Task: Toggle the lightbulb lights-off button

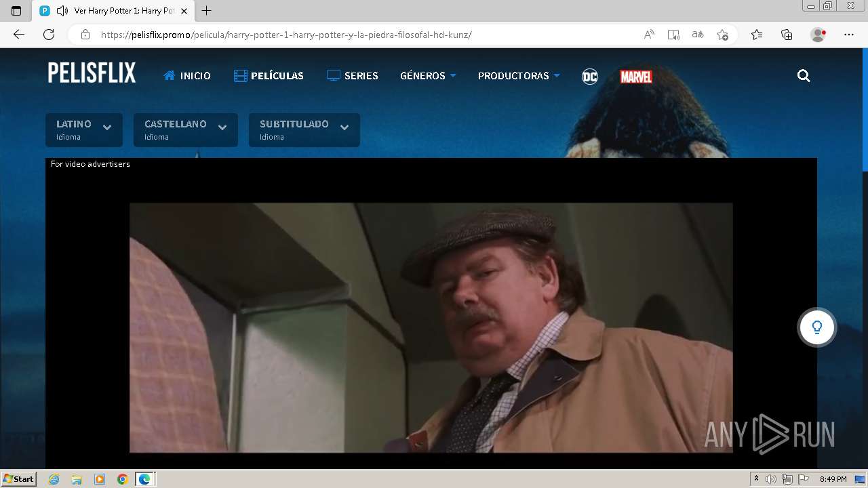Action: click(x=816, y=327)
